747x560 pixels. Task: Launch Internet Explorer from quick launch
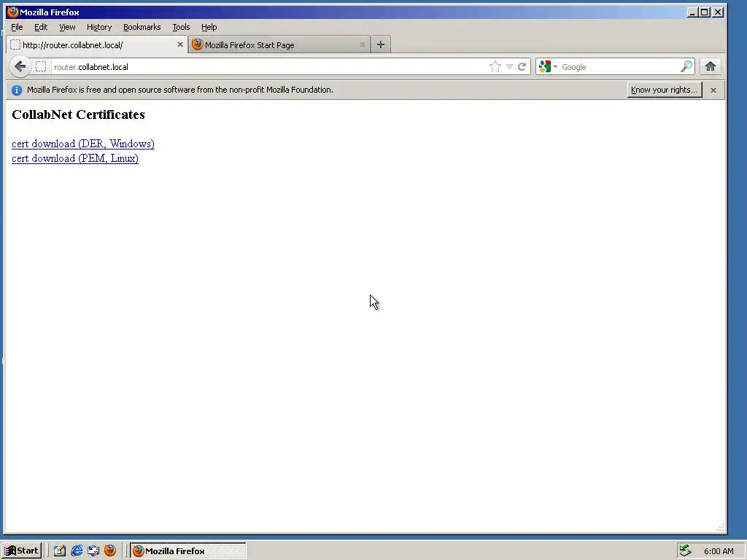coord(77,551)
